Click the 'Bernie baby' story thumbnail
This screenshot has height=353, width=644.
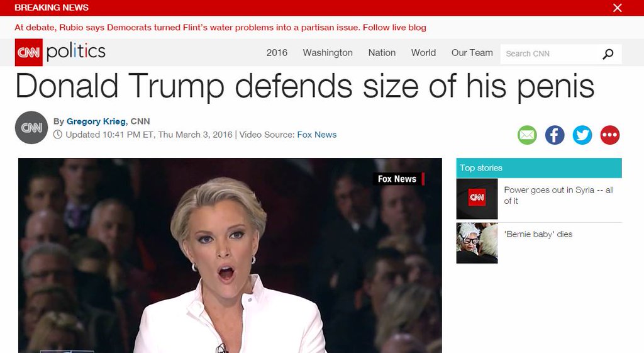477,243
